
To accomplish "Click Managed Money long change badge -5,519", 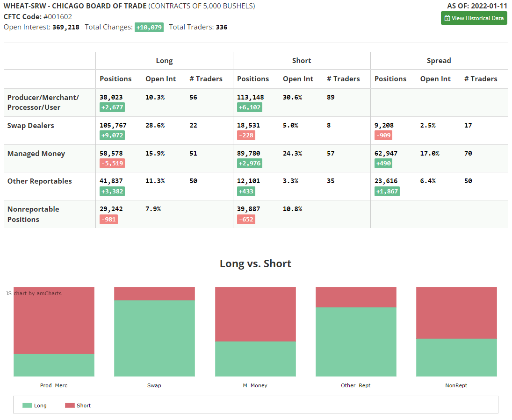I will (112, 164).
